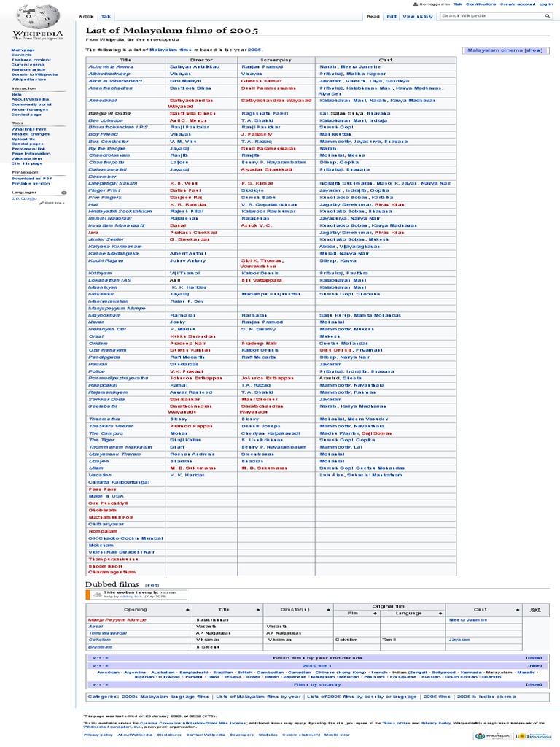Show the Films by country navbox
The width and height of the screenshot is (560, 747).
tap(533, 684)
